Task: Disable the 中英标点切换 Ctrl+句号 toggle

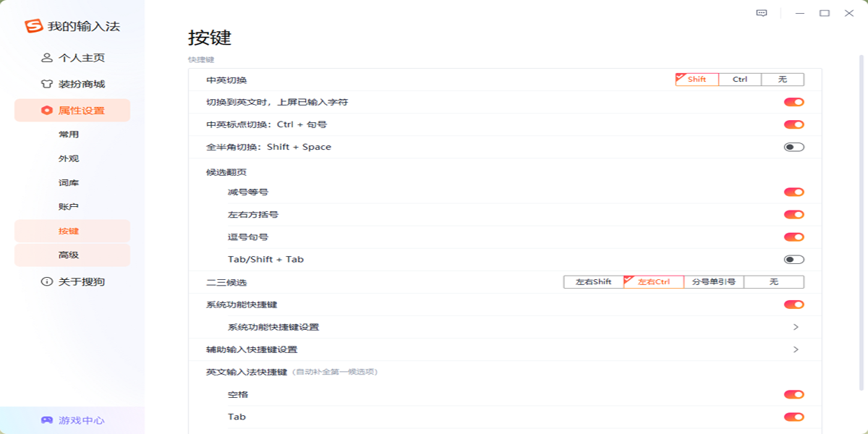Action: pyautogui.click(x=793, y=124)
